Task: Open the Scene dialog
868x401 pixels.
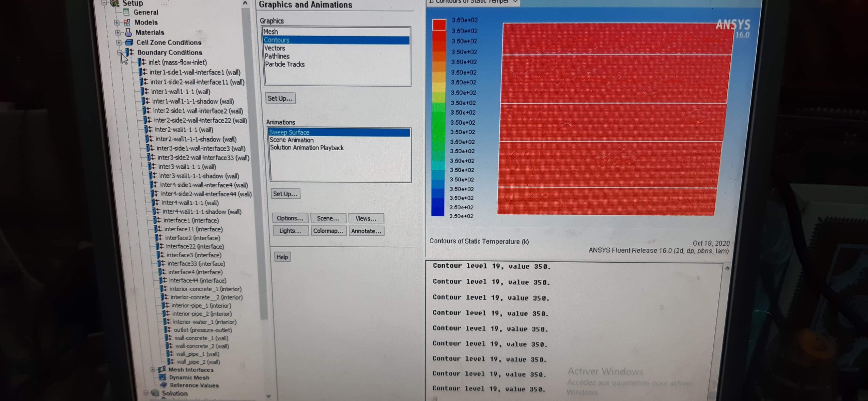Action: pos(328,218)
